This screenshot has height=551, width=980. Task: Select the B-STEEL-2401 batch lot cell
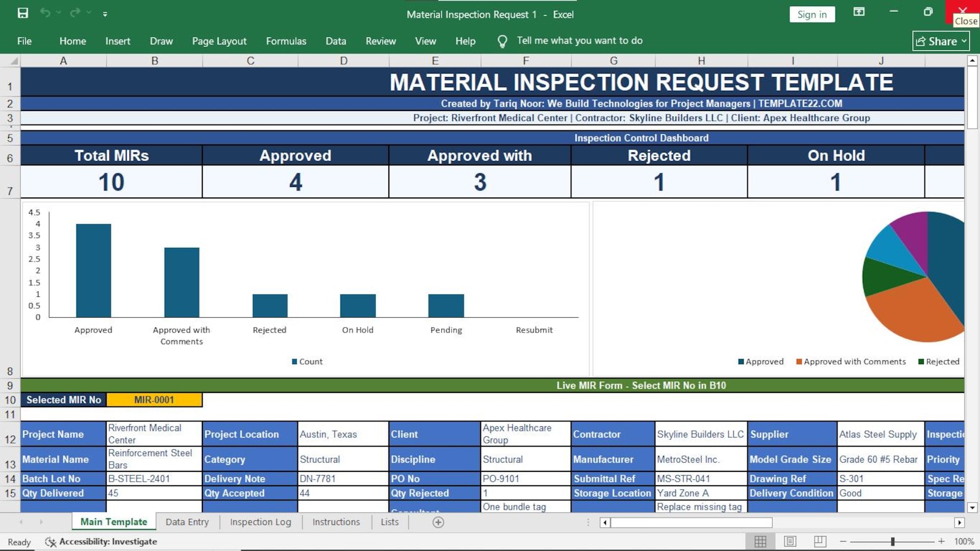click(154, 479)
